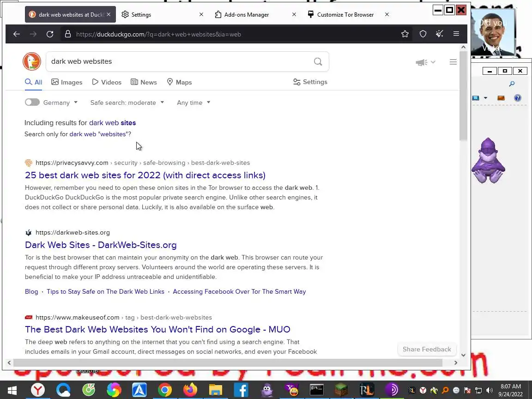Launch Google Chrome from the taskbar
Screen dimensions: 532x399
pyautogui.click(x=164, y=390)
